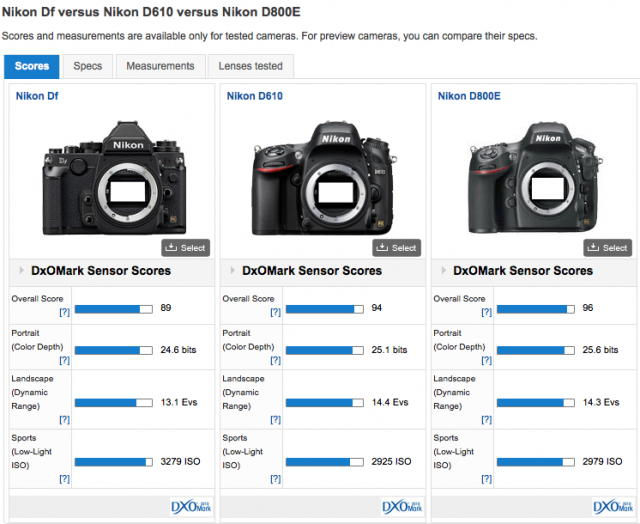Screen dimensions: 640x524
Task: Click Nikon D610 dynamic range bar
Action: pos(325,403)
